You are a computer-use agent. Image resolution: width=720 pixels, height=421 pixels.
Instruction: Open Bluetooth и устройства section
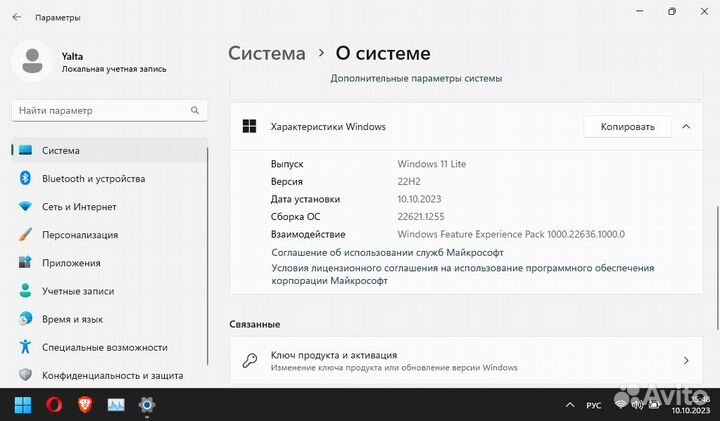click(92, 179)
